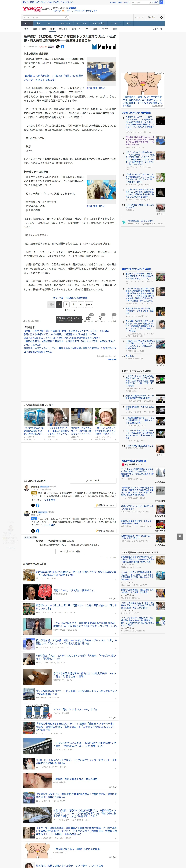
Task: Click the keyword search magnifier icon
Action: (66, 18)
